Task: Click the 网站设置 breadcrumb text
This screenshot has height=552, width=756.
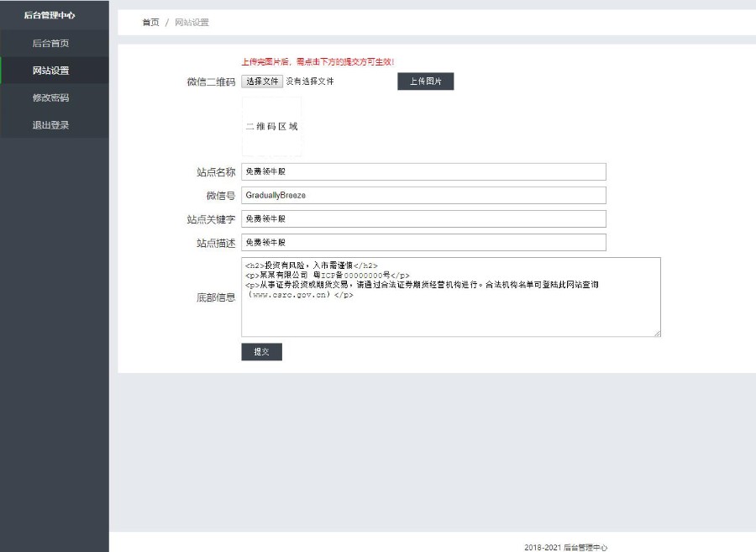Action: [x=192, y=22]
